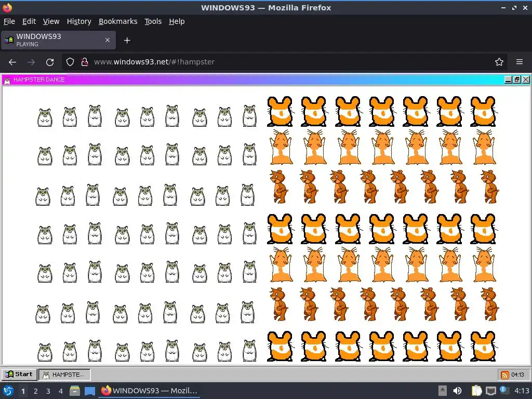532x399 pixels.
Task: Restore down the Firefox window
Action: click(x=514, y=7)
